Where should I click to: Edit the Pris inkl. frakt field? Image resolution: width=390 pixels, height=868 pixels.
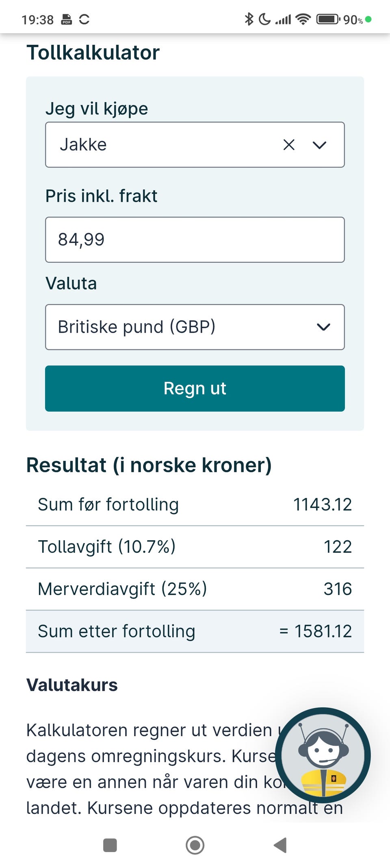point(195,240)
